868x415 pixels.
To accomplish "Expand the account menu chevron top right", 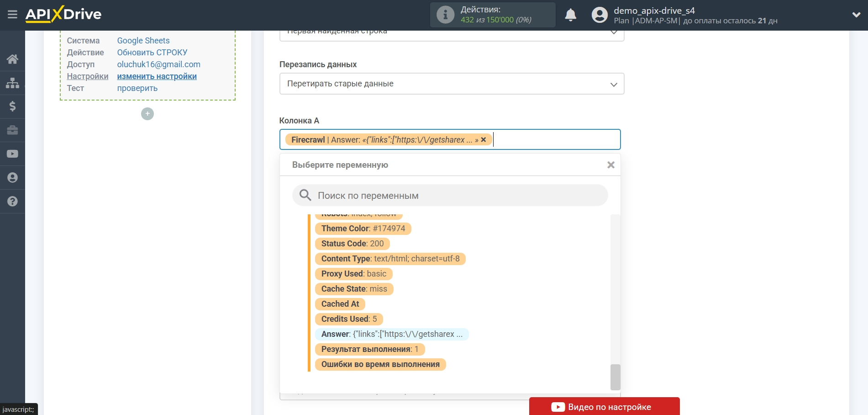I will point(856,14).
